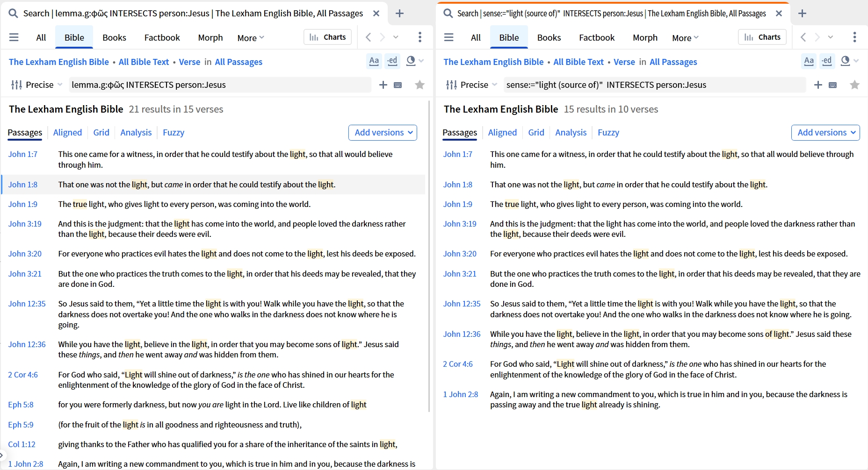Expand visual filter chevron in left panel
The width and height of the screenshot is (868, 470).
point(421,61)
